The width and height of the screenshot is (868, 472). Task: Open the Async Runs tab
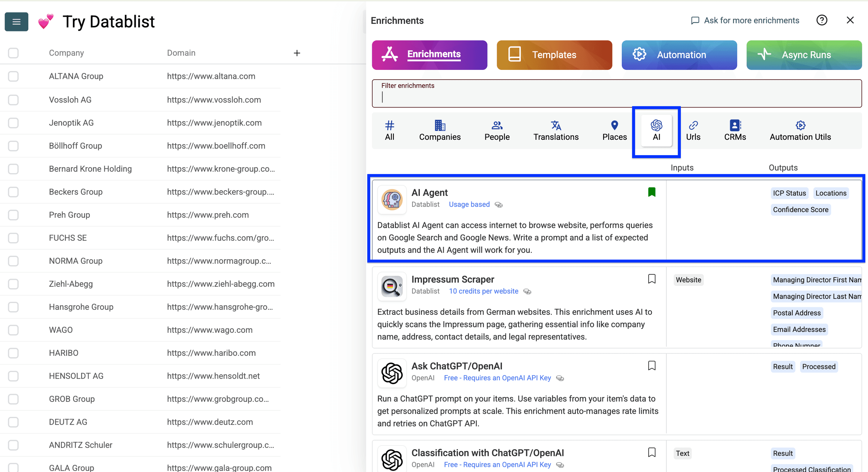(804, 55)
